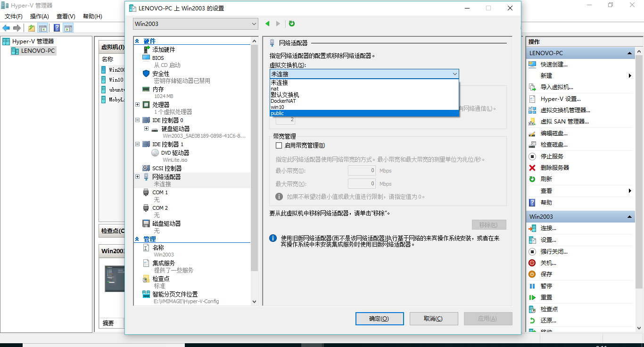Open 操作(A) menu in Hyper-V Manager
Image resolution: width=644 pixels, height=347 pixels.
tap(40, 17)
